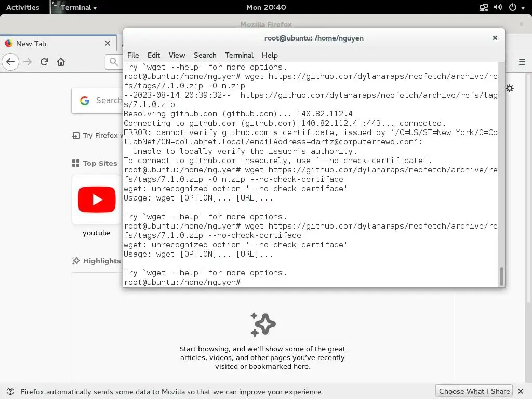Click the Try Firefox sync icon

[x=76, y=136]
